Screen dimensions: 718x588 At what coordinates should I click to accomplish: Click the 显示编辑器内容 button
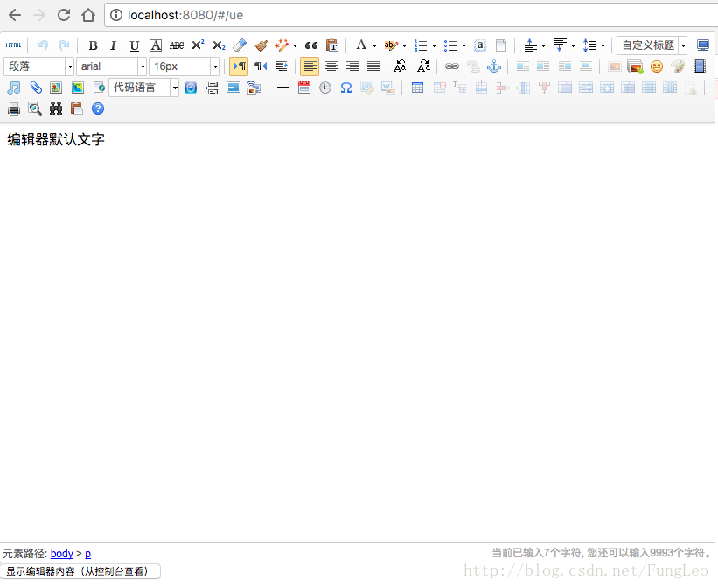(x=80, y=571)
